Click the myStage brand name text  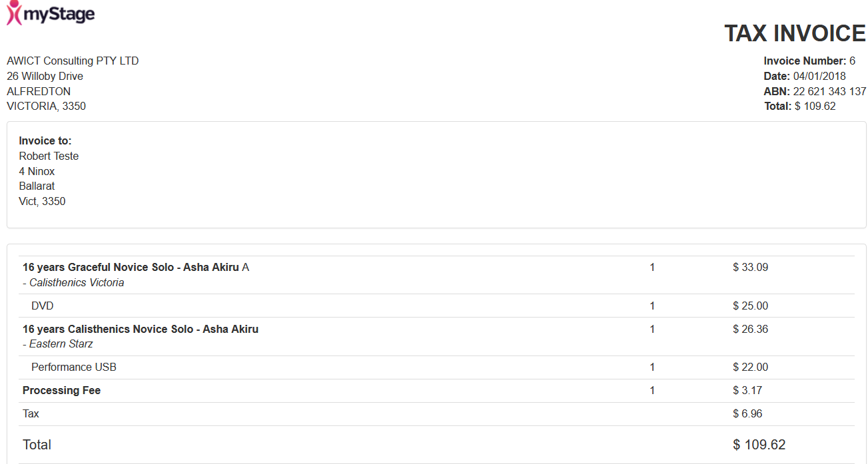(x=59, y=14)
